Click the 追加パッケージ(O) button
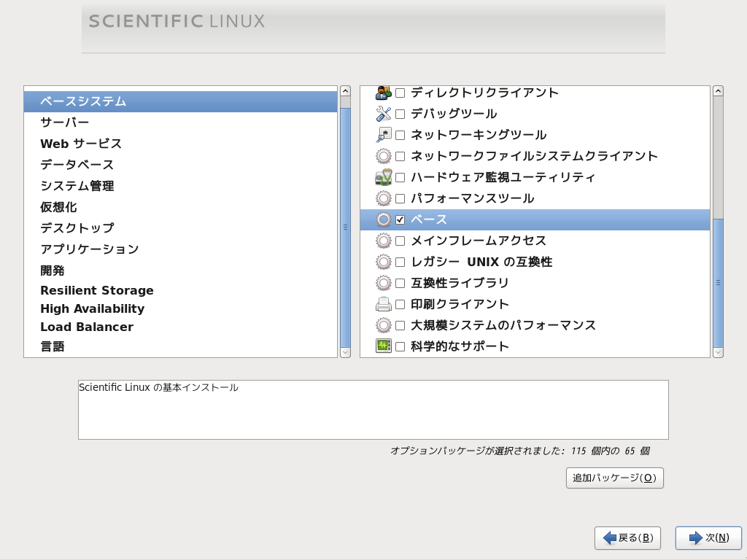This screenshot has width=747, height=560. pyautogui.click(x=614, y=478)
